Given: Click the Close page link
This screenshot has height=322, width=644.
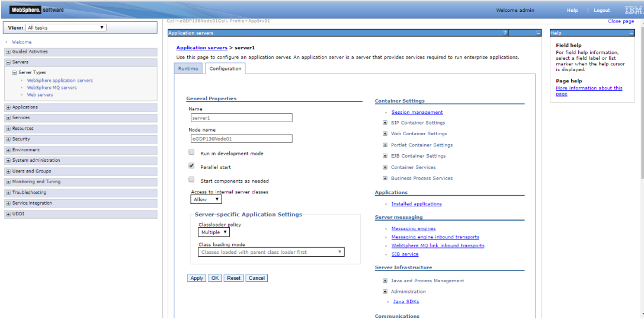Looking at the screenshot, I should click(x=621, y=21).
